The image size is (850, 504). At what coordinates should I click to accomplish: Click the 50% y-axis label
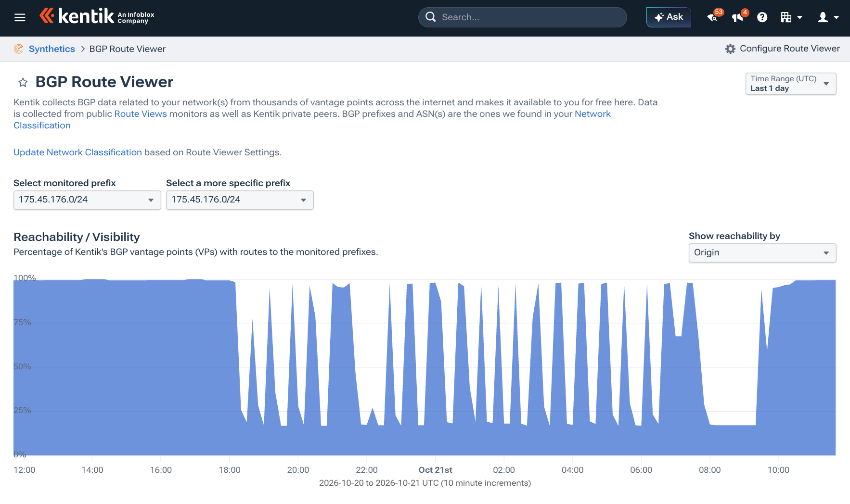(22, 366)
